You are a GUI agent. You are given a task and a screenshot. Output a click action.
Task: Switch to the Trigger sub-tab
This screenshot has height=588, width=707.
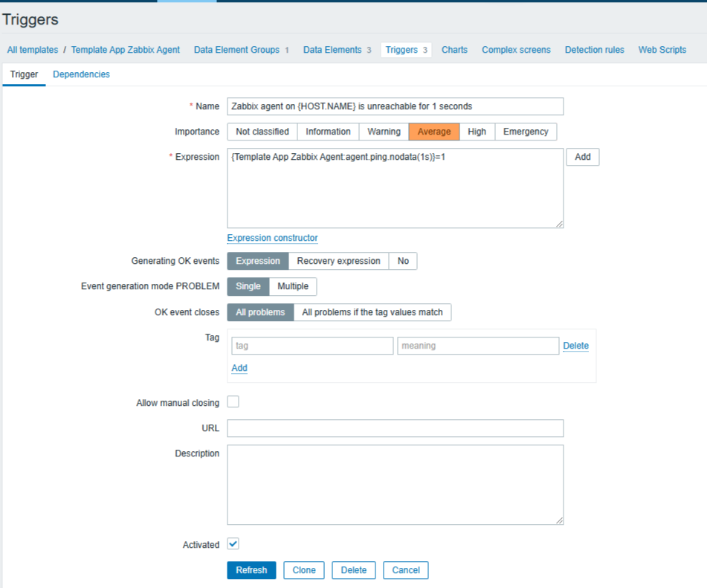click(24, 74)
